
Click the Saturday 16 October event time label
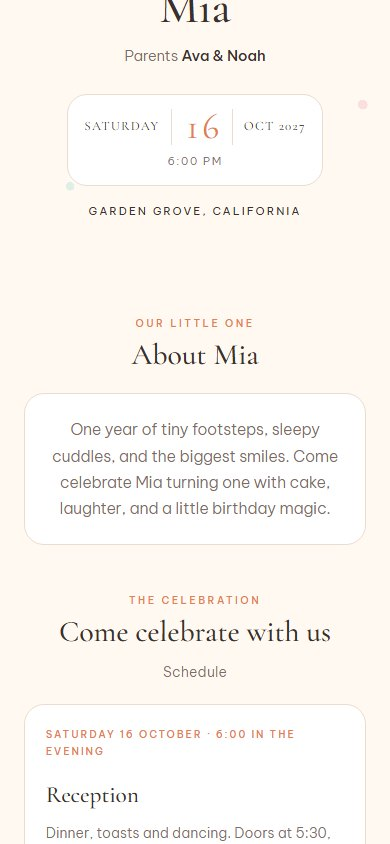click(170, 742)
